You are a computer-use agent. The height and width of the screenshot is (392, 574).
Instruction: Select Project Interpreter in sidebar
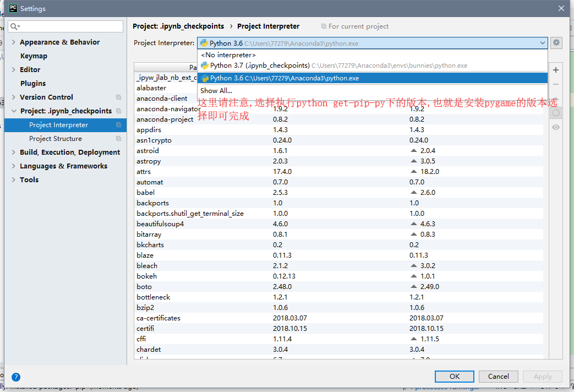pyautogui.click(x=65, y=125)
